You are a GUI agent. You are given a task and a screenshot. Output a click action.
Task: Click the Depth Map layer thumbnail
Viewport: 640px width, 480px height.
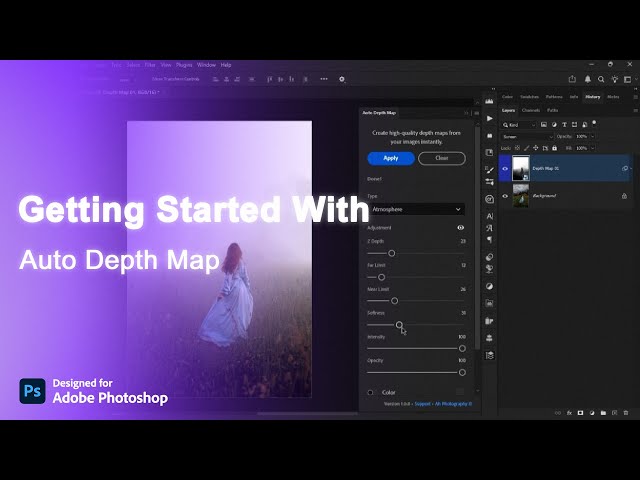click(521, 168)
